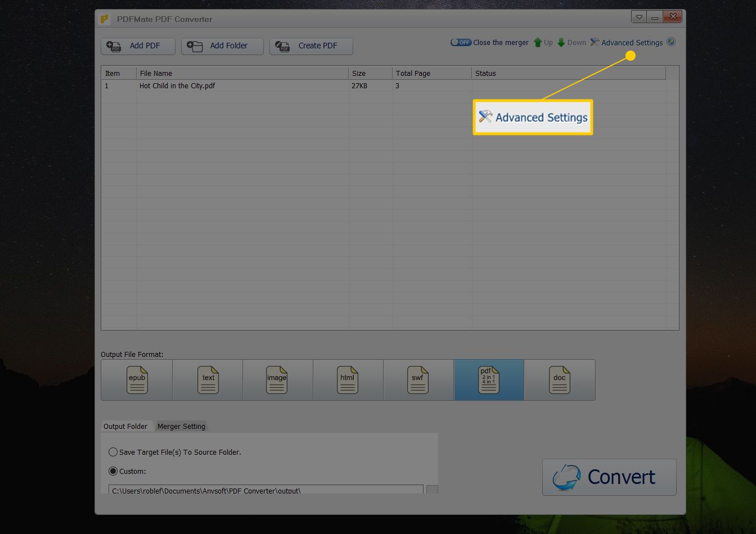Click the custom output path field
The image size is (756, 534).
tap(265, 490)
